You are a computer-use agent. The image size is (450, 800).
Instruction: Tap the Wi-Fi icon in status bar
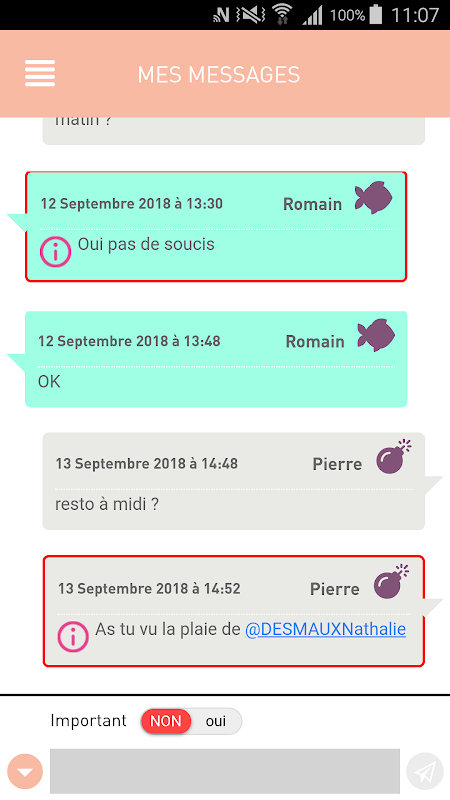(x=282, y=14)
